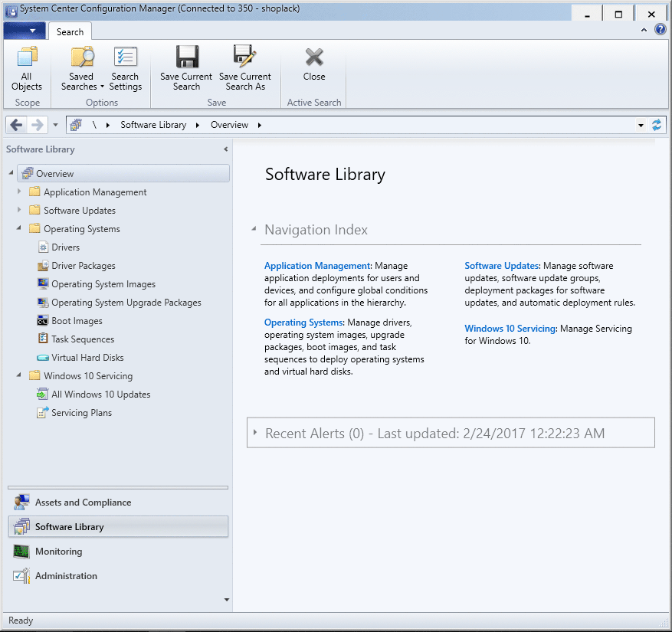Open the address bar dropdown
672x632 pixels.
pos(641,125)
